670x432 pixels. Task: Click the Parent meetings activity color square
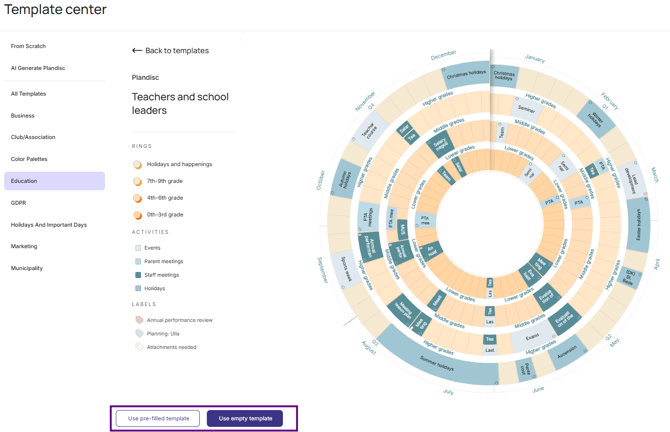click(x=138, y=261)
